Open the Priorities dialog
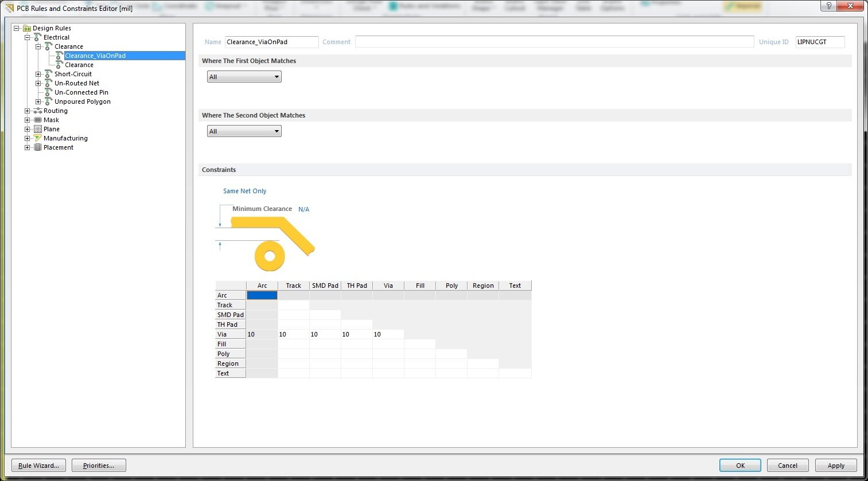The image size is (868, 481). [99, 466]
